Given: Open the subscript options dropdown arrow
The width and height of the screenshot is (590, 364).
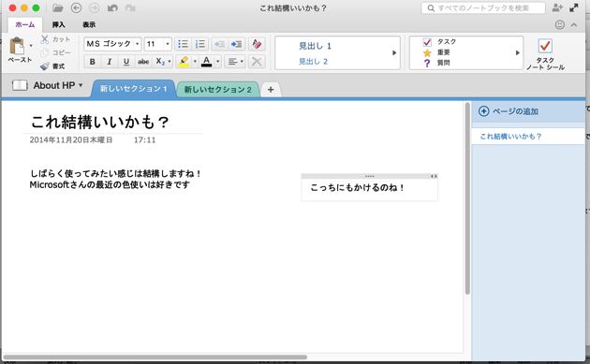Looking at the screenshot, I should [x=170, y=62].
